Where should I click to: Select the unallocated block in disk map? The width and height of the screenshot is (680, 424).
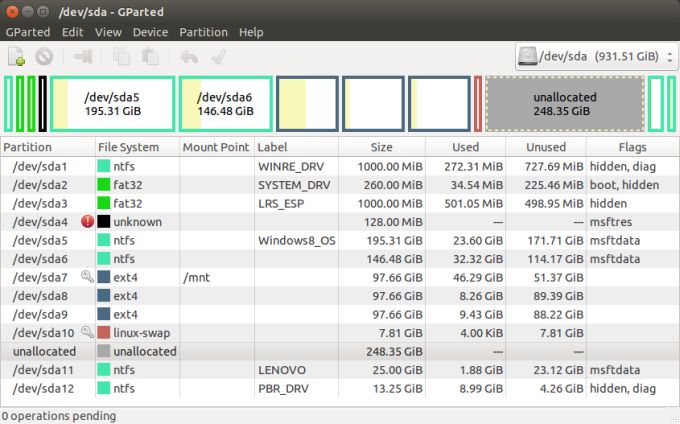[x=564, y=104]
